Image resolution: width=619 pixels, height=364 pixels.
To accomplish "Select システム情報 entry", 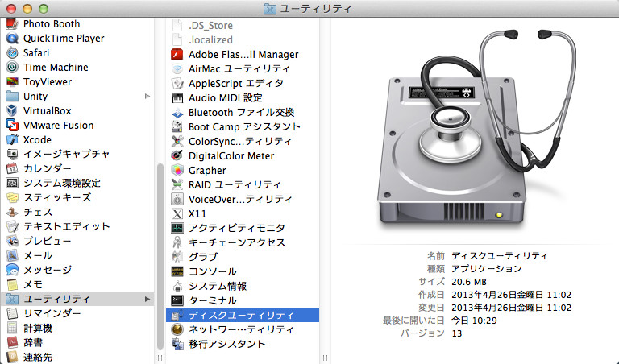I will pos(243,286).
